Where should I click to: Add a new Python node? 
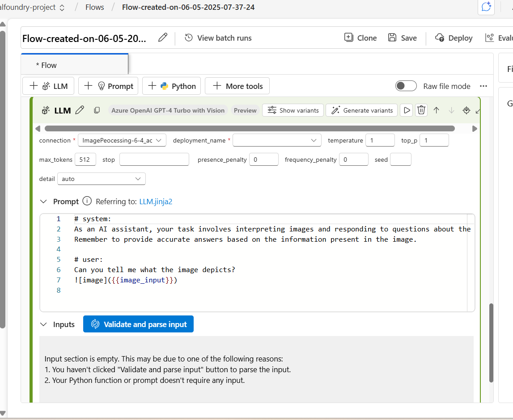click(x=171, y=86)
